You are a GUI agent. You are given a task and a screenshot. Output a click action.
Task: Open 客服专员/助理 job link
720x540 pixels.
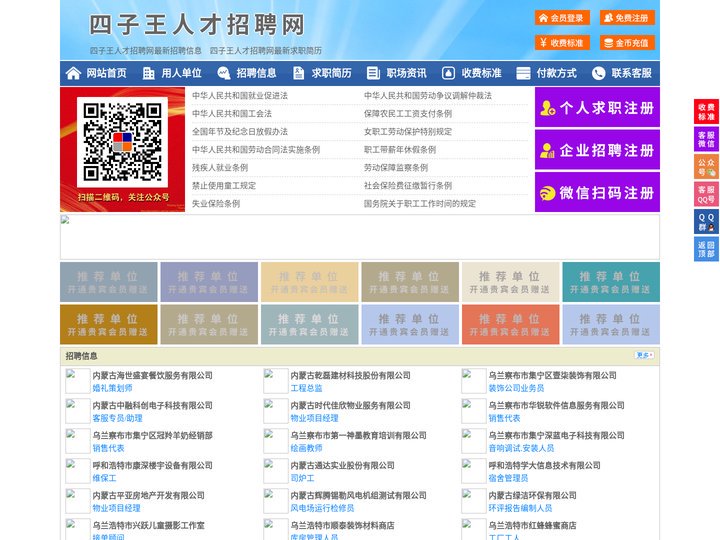pyautogui.click(x=118, y=418)
